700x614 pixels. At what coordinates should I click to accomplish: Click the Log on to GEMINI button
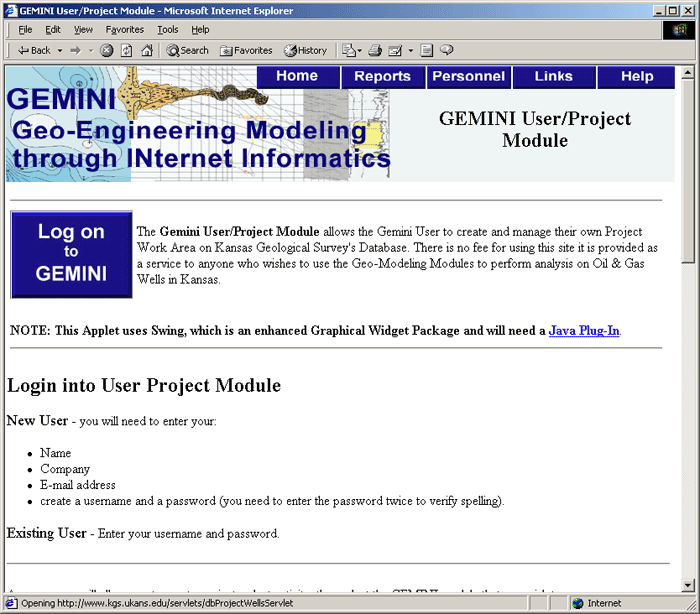[x=71, y=255]
